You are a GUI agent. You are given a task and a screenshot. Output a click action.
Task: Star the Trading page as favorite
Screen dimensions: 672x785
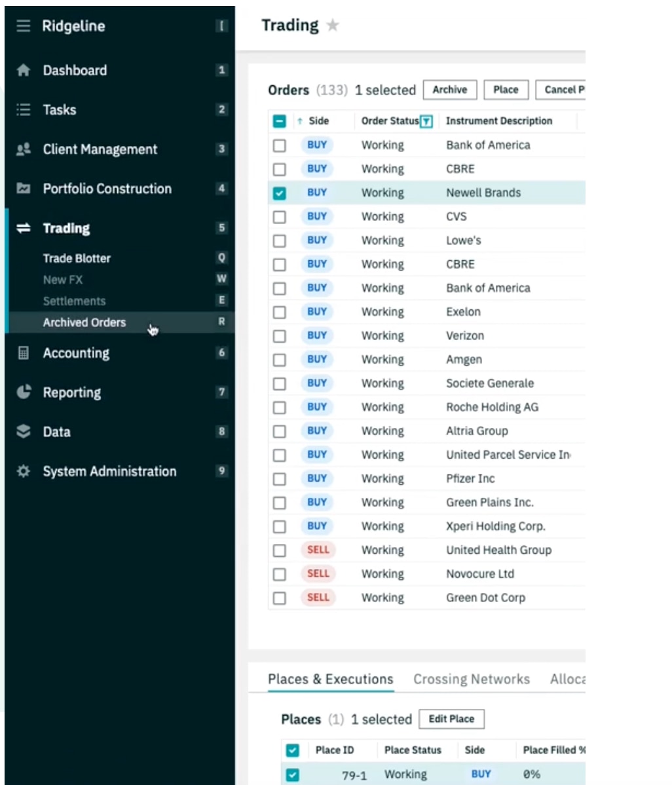point(333,25)
